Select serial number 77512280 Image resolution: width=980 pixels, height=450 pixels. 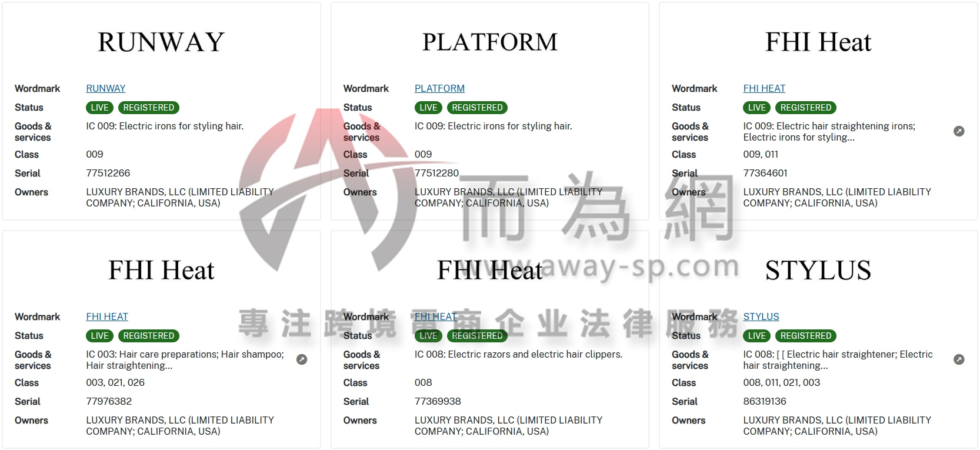[436, 173]
